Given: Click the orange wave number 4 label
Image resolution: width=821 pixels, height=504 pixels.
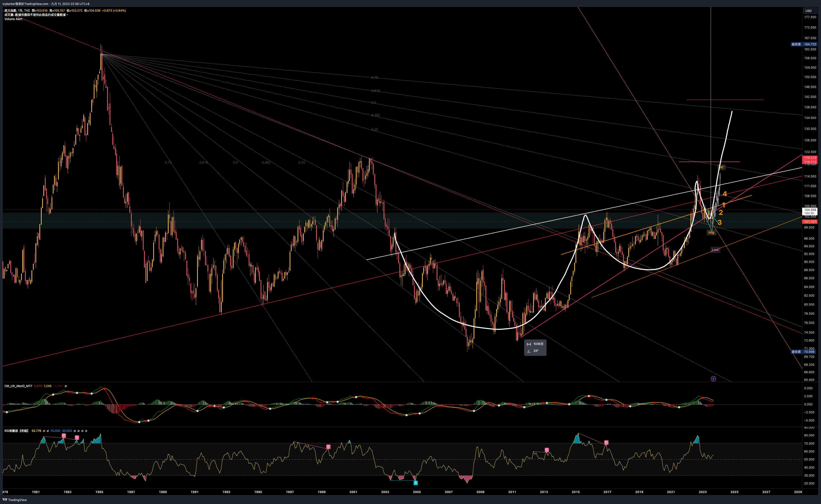Looking at the screenshot, I should click(x=725, y=194).
